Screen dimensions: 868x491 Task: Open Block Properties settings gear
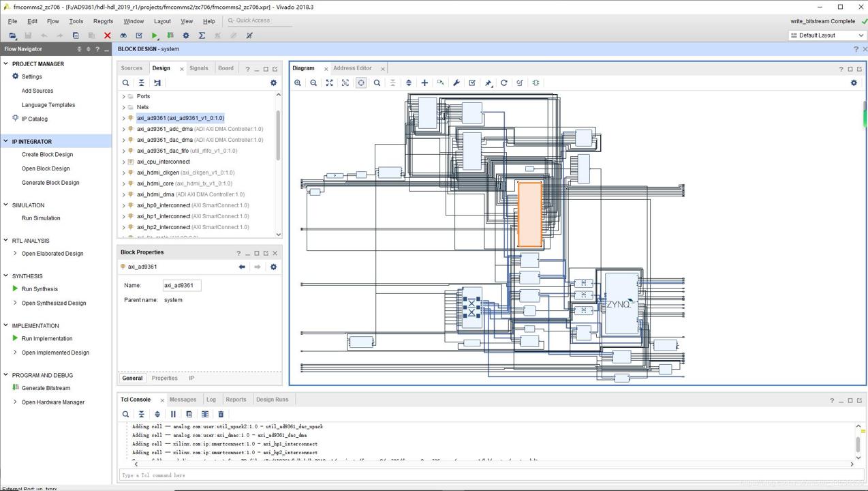pos(273,267)
